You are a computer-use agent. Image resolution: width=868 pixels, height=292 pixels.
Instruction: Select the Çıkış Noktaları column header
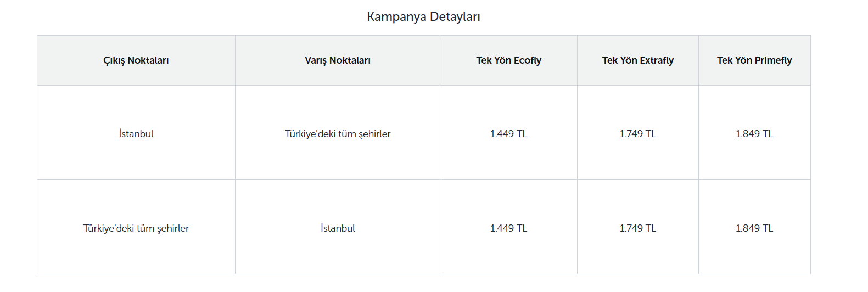(136, 60)
